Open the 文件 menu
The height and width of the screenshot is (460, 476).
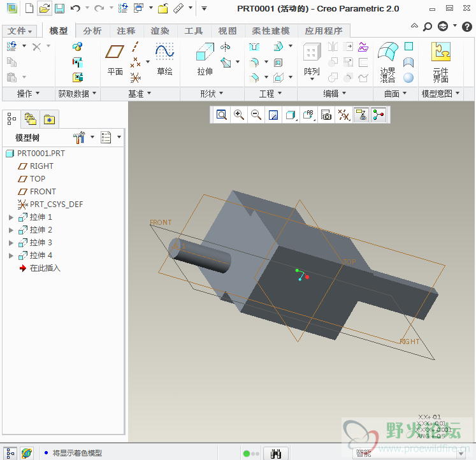(19, 31)
